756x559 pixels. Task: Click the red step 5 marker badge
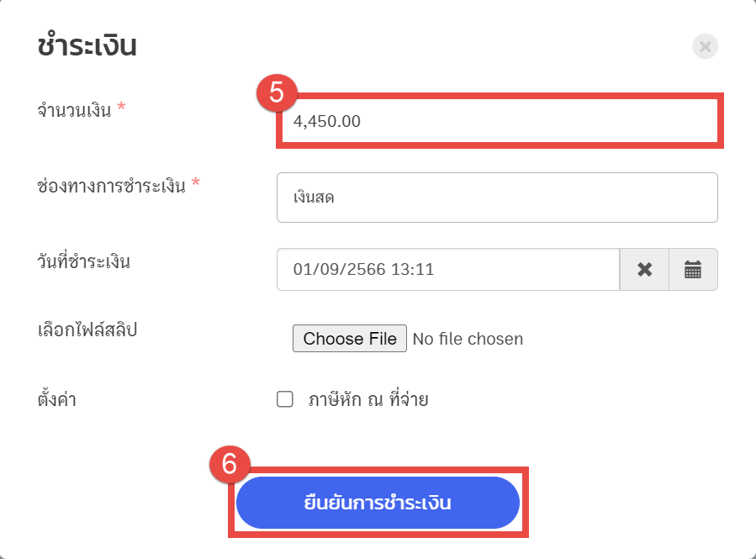coord(276,92)
